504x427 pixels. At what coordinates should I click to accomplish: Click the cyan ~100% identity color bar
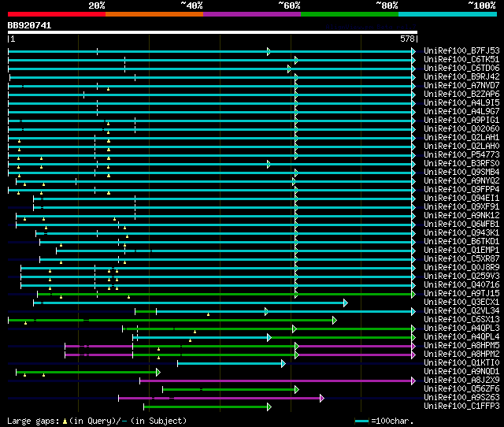(x=447, y=14)
